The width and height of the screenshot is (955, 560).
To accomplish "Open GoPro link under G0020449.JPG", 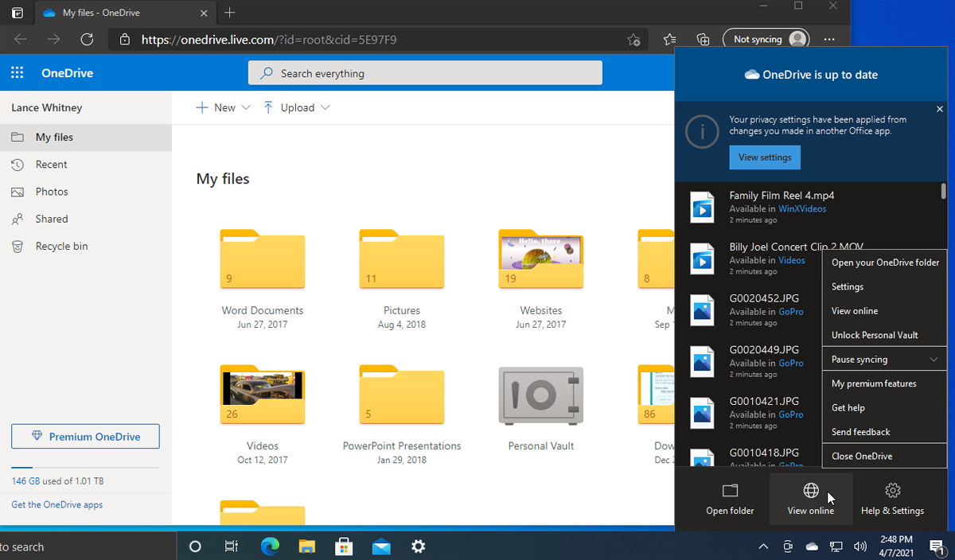I will pos(790,364).
